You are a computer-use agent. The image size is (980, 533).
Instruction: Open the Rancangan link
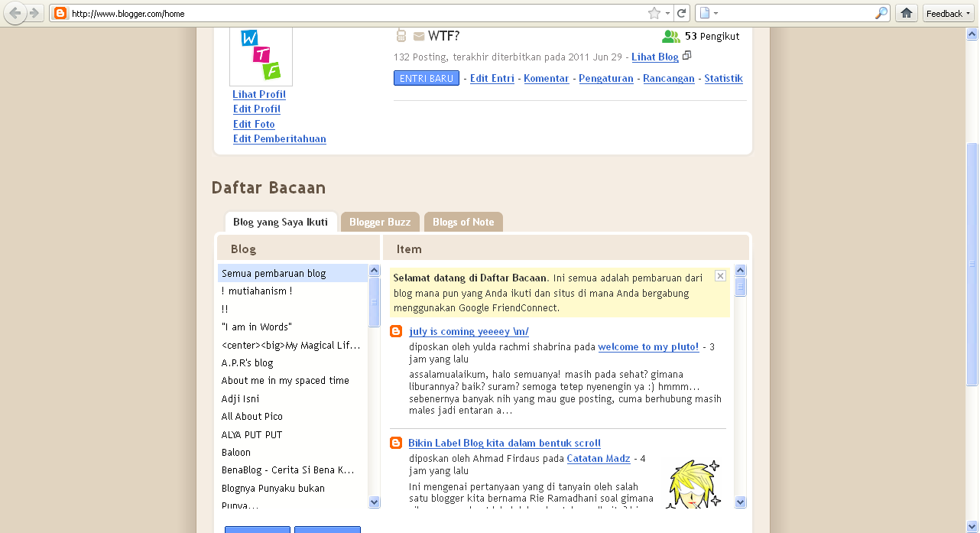coord(669,78)
